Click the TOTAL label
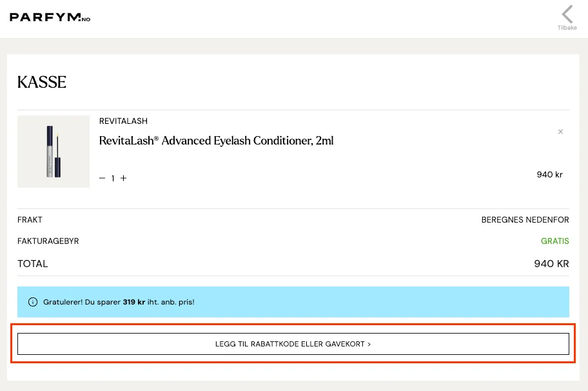 [x=33, y=264]
